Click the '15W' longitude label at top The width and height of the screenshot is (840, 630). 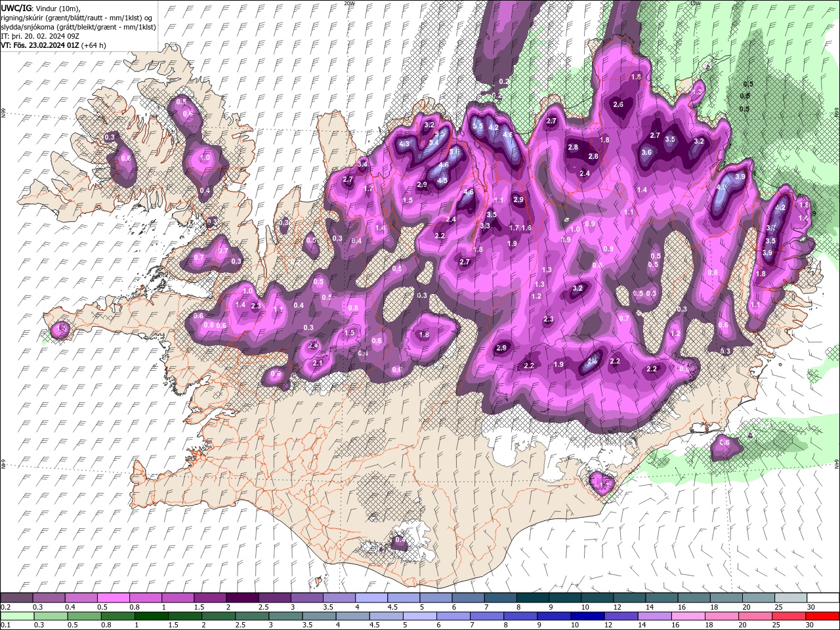point(695,3)
